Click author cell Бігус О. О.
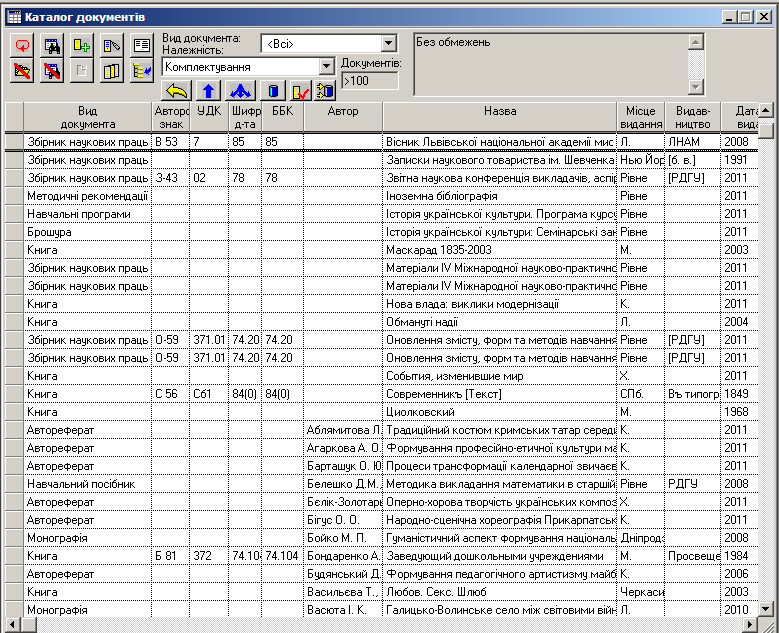 click(x=343, y=520)
